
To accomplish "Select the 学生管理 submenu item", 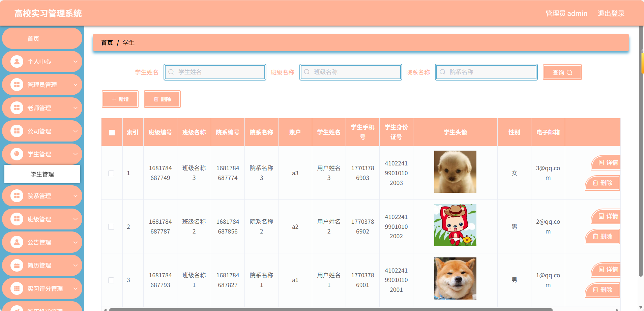I will point(42,174).
